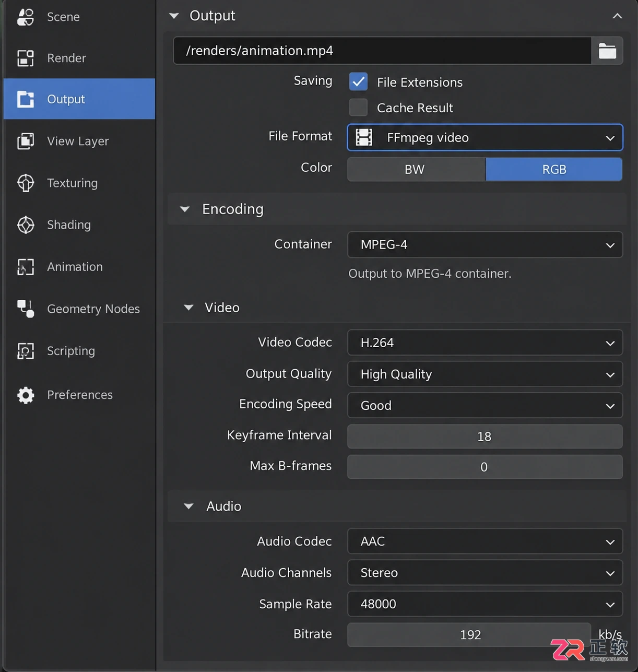Image resolution: width=638 pixels, height=672 pixels.
Task: Select BW color mode
Action: [x=416, y=169]
